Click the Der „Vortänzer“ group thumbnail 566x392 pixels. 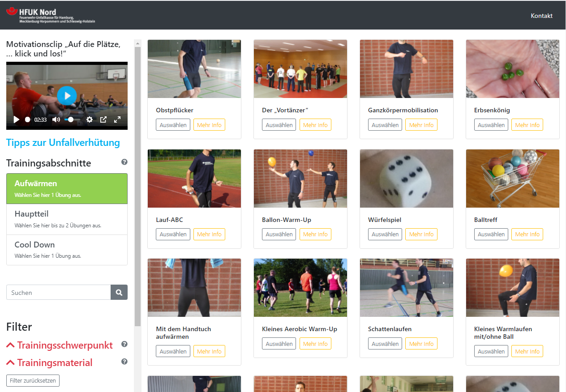click(x=300, y=69)
